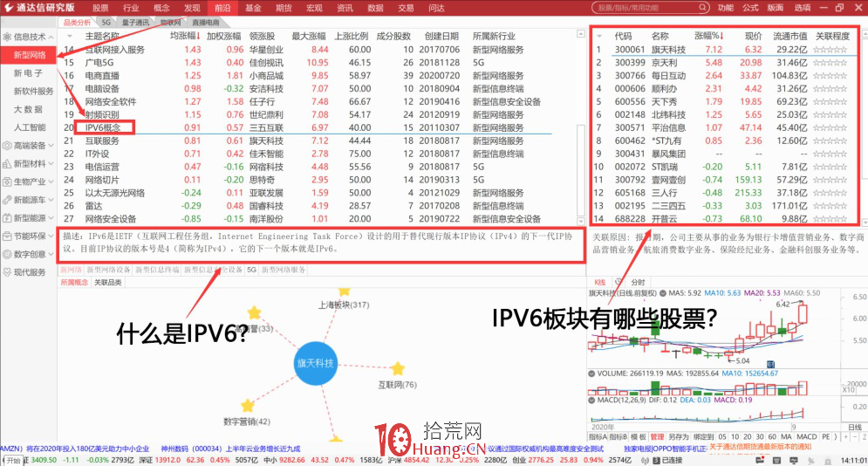
Task: Expand the 高端装备 category chevron
Action: coord(51,146)
